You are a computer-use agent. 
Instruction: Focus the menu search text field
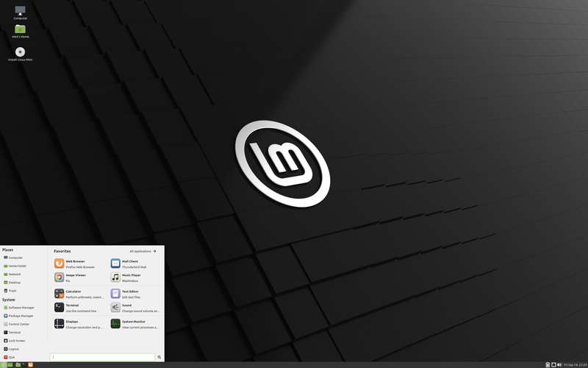pyautogui.click(x=102, y=357)
